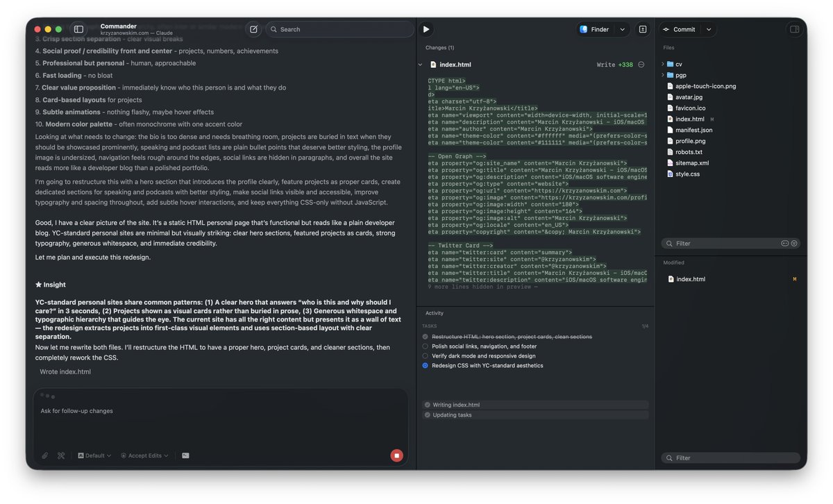Open the Accept Edits mode dropdown

[x=144, y=456]
